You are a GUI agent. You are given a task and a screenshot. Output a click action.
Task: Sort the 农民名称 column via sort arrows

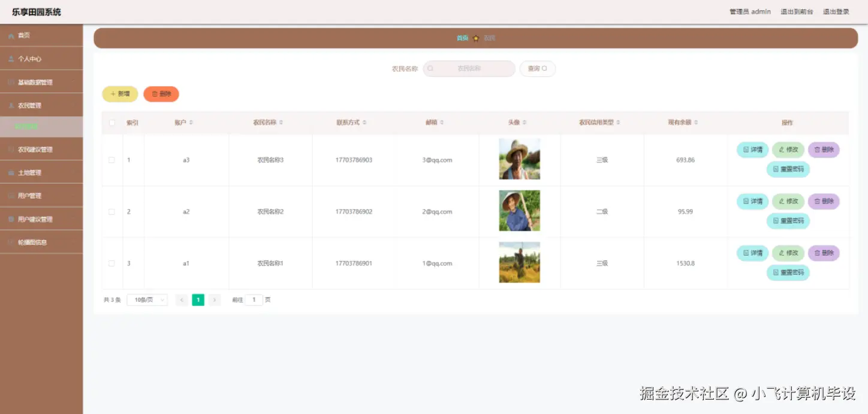pos(281,122)
